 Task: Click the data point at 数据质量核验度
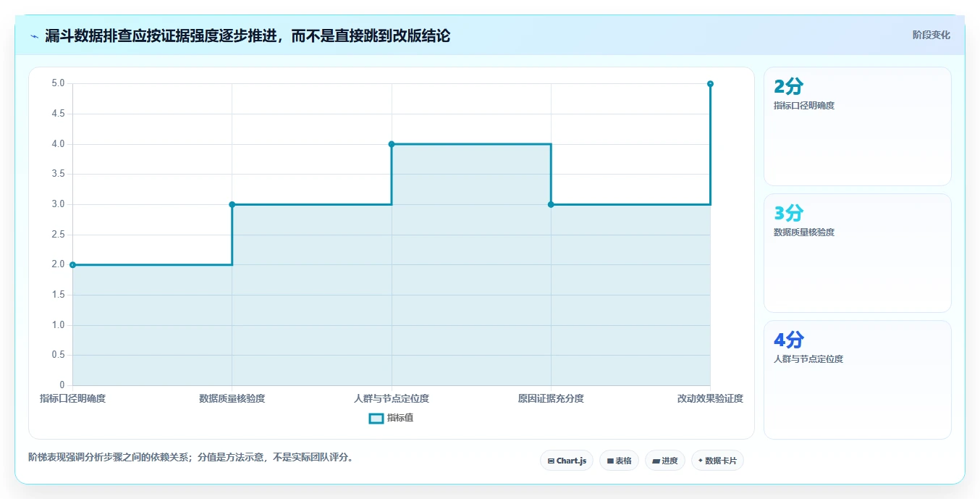pos(232,204)
